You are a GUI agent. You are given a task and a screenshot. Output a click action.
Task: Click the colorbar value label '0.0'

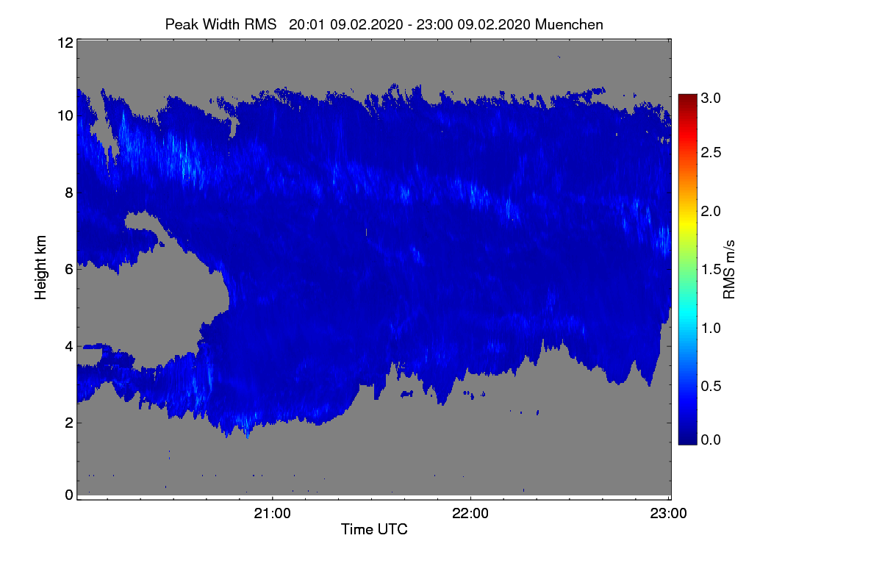(x=711, y=440)
